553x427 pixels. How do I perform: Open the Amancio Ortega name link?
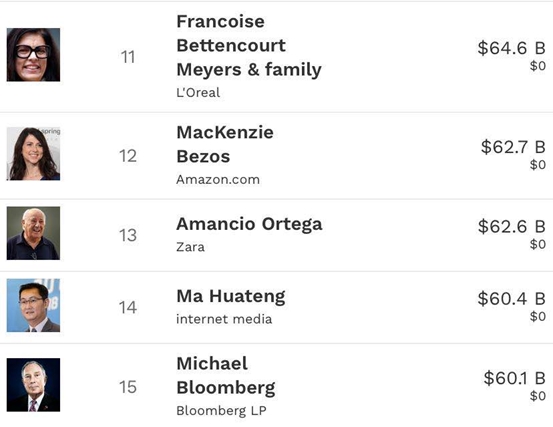pyautogui.click(x=249, y=225)
